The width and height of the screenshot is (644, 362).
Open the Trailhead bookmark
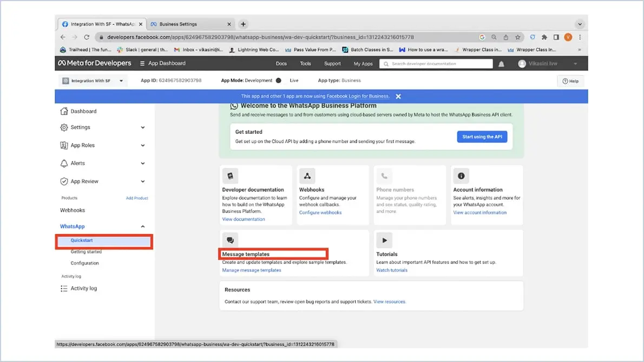(86, 50)
